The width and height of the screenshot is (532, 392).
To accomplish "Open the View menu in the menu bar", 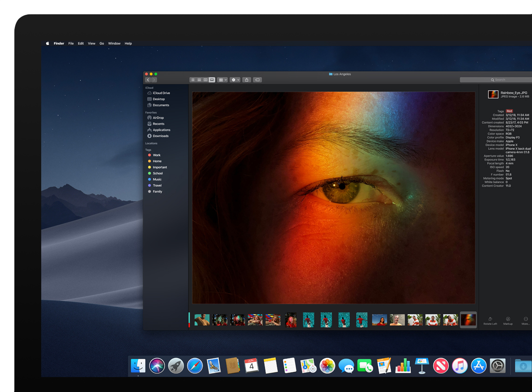I will pyautogui.click(x=92, y=43).
